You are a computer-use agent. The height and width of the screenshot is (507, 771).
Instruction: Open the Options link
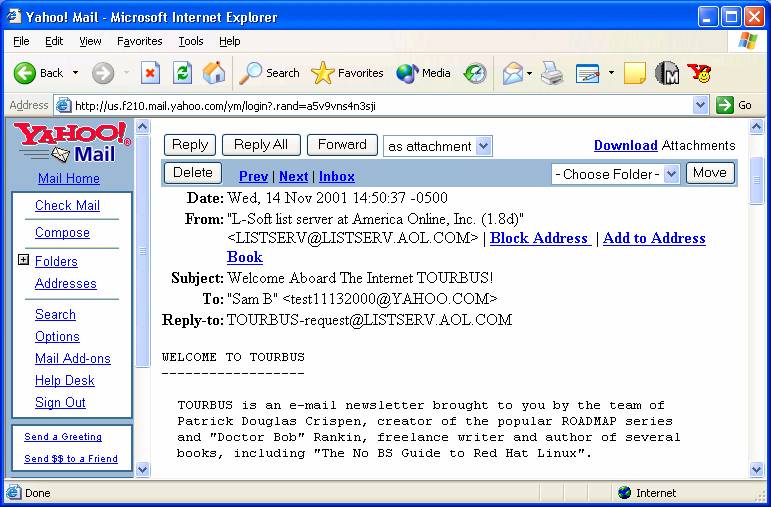point(57,336)
